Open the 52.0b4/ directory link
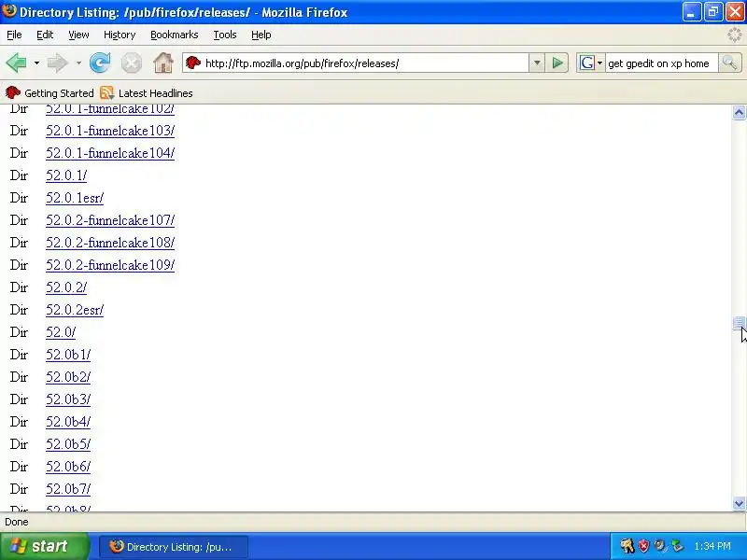Screen dimensions: 747x560 tap(68, 422)
